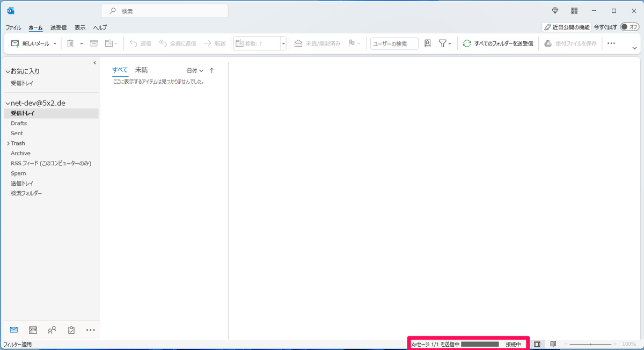Click the archive box icon
This screenshot has width=644, height=350.
point(94,43)
